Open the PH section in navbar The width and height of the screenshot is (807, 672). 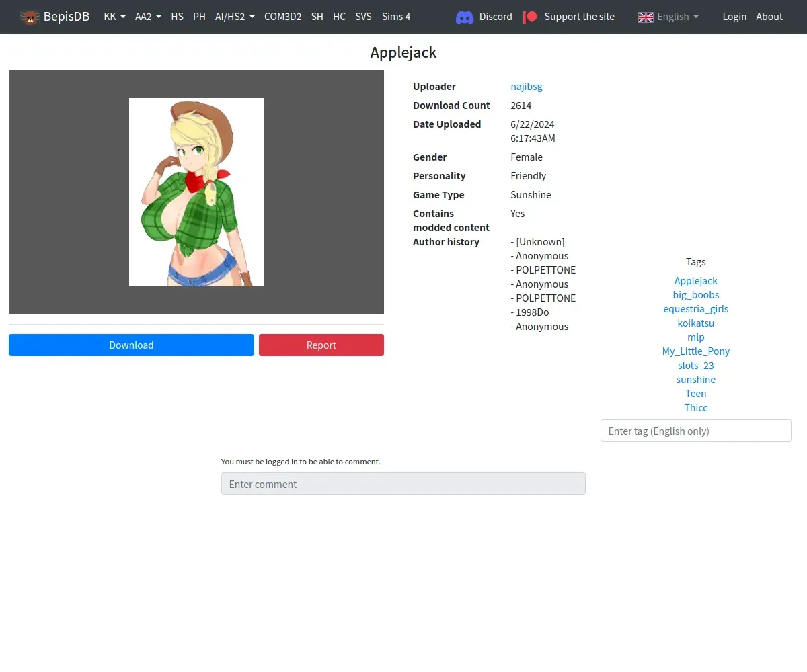coord(199,17)
